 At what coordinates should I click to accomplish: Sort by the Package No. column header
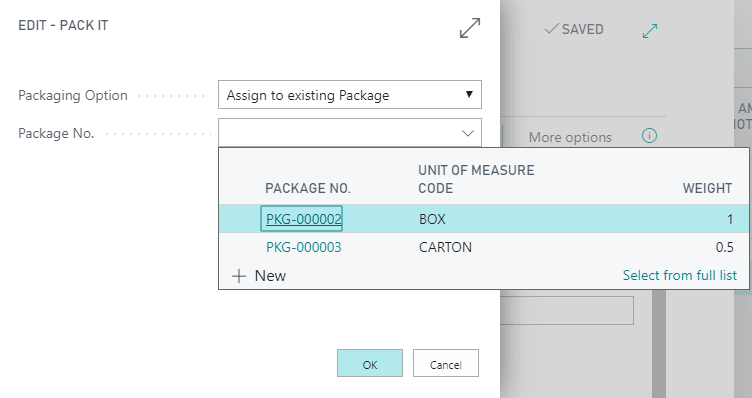pyautogui.click(x=308, y=188)
